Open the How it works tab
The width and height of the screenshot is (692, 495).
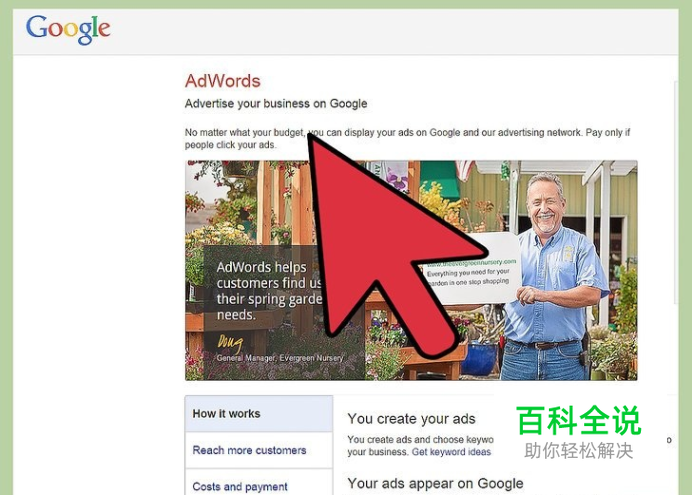click(x=259, y=413)
